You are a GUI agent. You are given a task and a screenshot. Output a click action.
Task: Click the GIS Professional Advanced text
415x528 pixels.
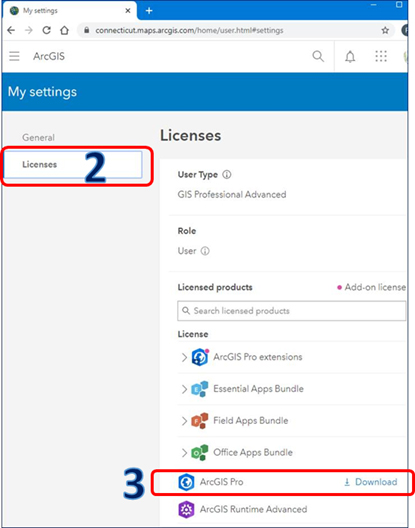pyautogui.click(x=232, y=194)
